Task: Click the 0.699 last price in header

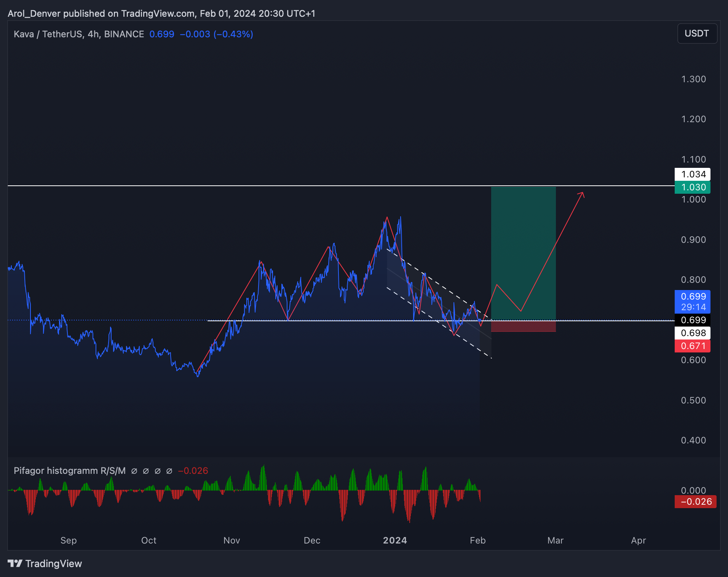Action: [162, 34]
